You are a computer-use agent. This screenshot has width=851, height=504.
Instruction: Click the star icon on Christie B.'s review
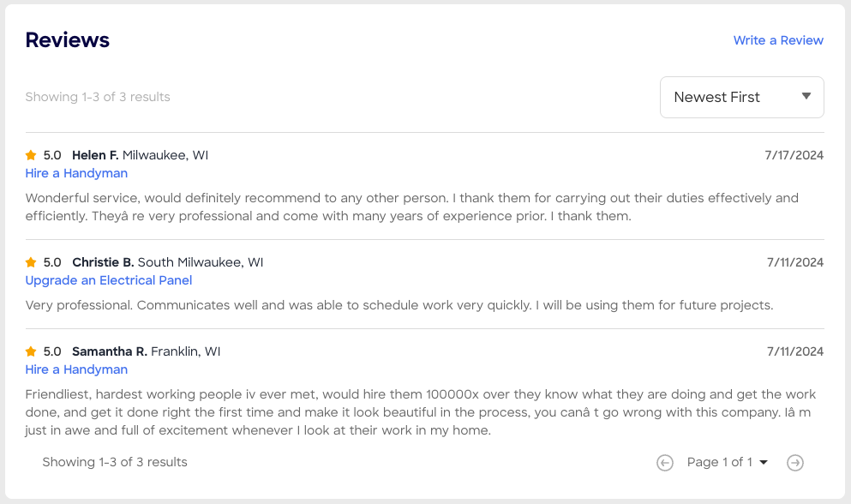(31, 262)
